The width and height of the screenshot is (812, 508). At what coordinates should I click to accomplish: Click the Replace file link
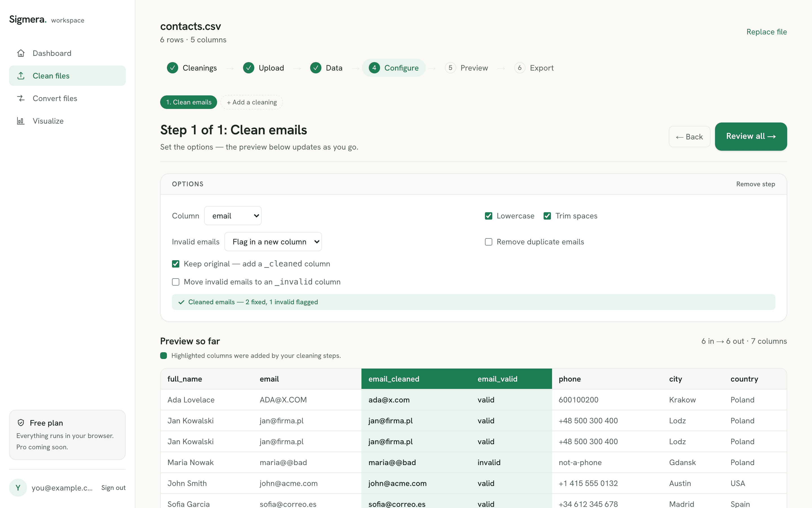(x=767, y=32)
